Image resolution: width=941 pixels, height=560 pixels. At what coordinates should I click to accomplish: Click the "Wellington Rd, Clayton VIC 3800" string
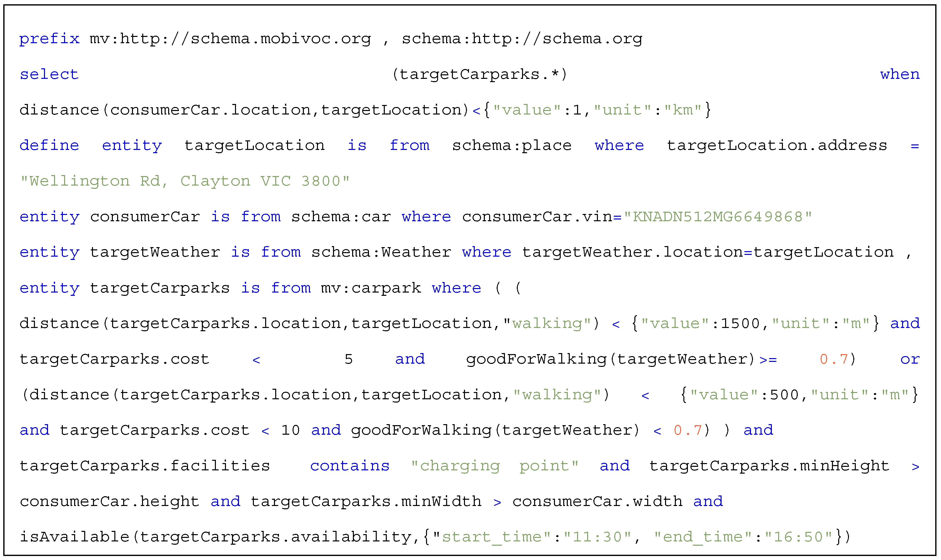click(185, 181)
